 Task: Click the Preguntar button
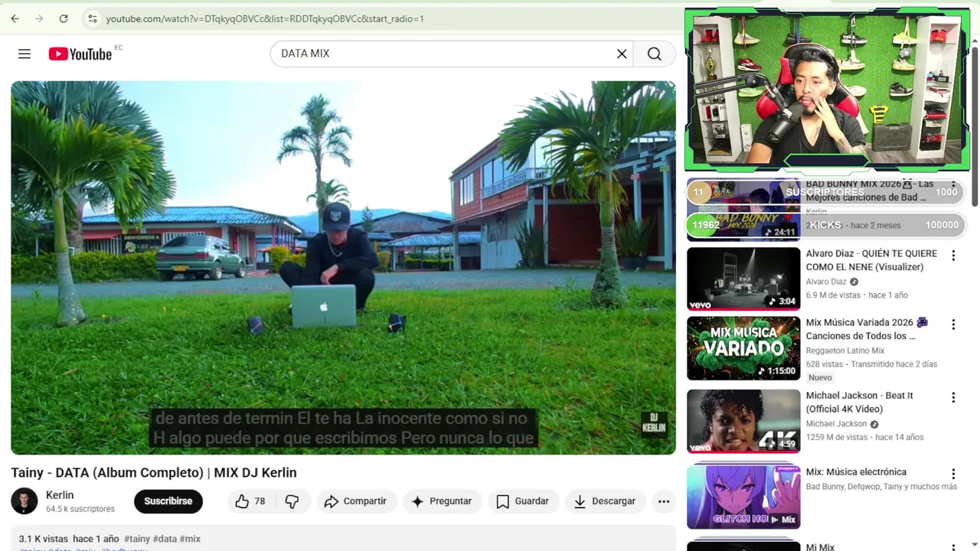coord(442,501)
